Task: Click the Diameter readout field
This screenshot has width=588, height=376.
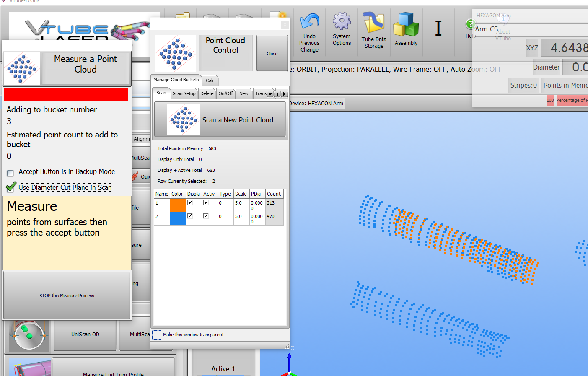Action: pyautogui.click(x=575, y=67)
